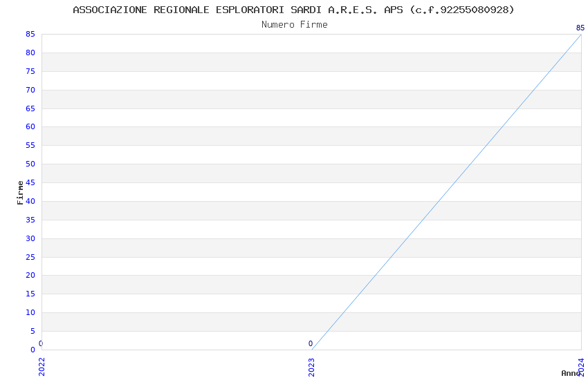Click the y-axis tick value 65
Image resolution: width=588 pixels, height=380 pixels.
tap(30, 108)
